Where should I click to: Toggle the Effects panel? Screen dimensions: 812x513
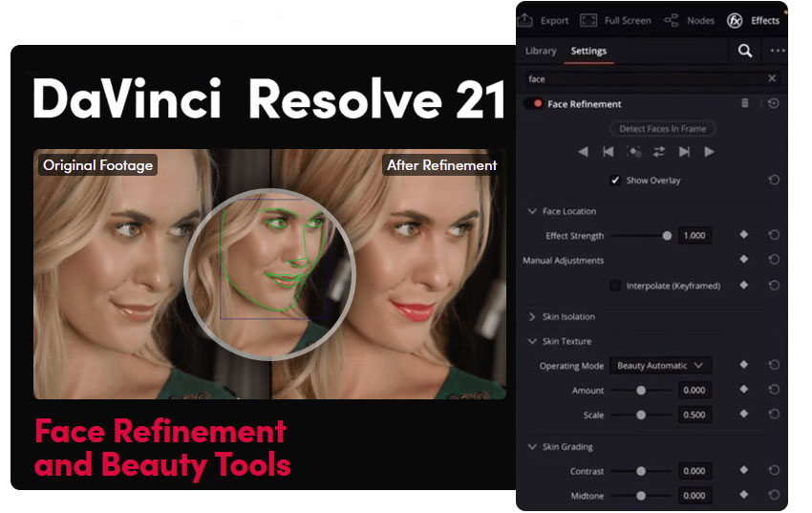[754, 21]
